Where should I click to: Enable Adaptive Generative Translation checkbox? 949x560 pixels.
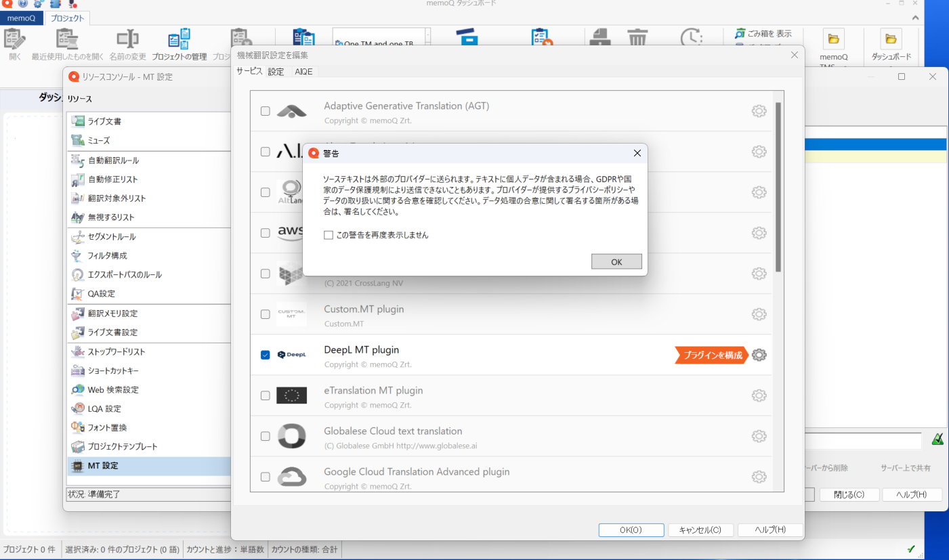pyautogui.click(x=266, y=111)
